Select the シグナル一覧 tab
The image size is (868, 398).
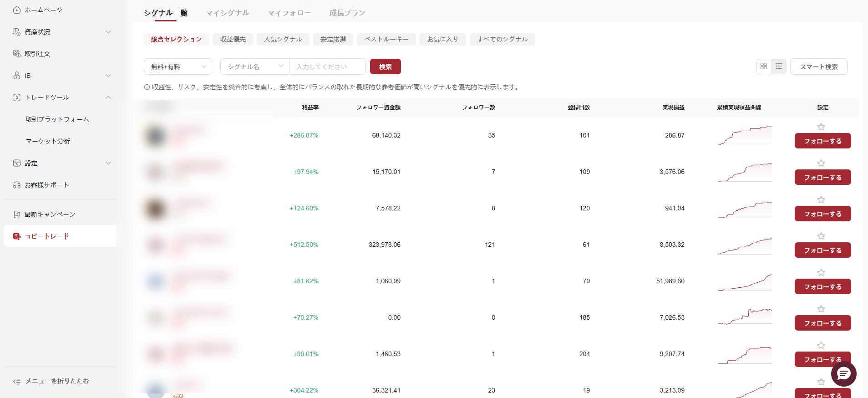pyautogui.click(x=166, y=13)
